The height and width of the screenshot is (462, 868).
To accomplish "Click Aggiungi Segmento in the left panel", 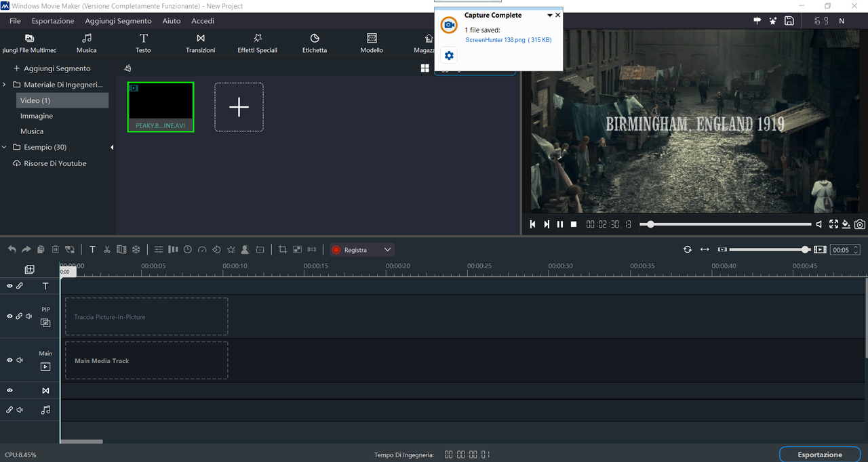I will click(x=52, y=68).
